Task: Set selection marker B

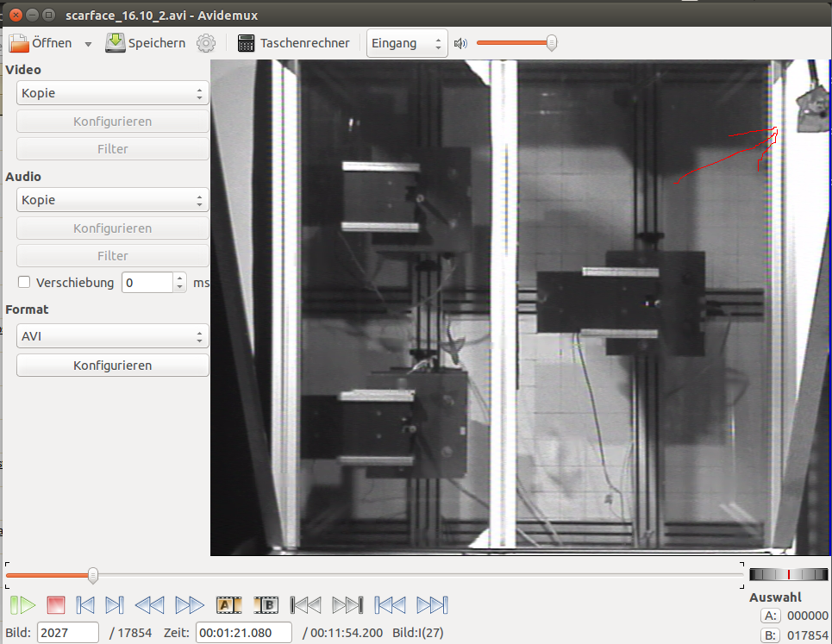Action: click(x=266, y=605)
